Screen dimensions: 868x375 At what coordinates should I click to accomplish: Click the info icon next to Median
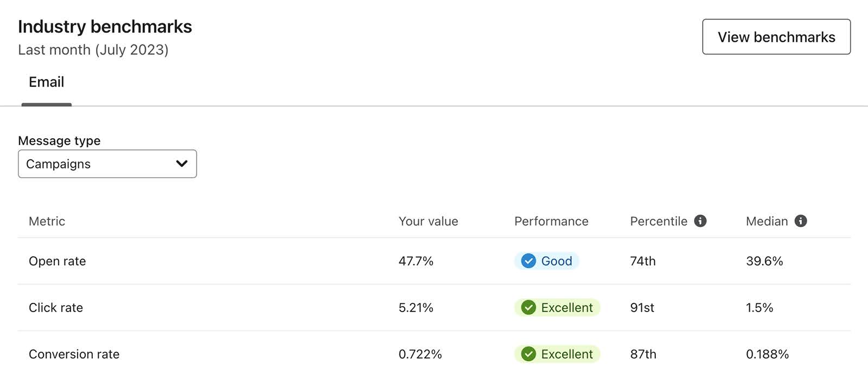point(801,221)
